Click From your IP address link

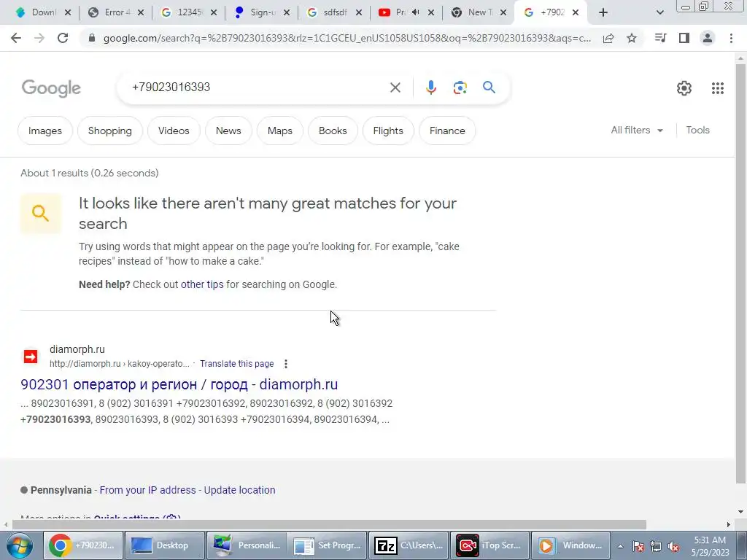(147, 490)
